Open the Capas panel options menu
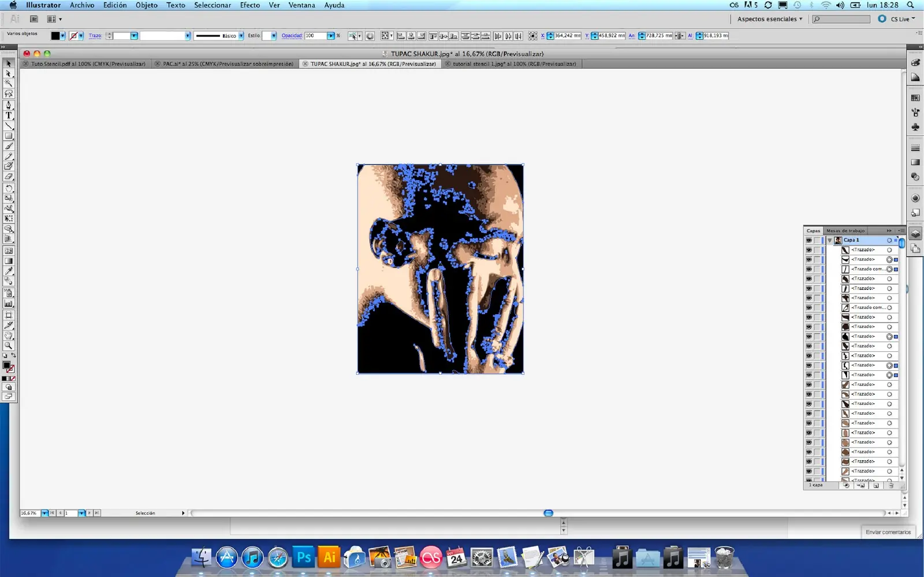The height and width of the screenshot is (577, 924). (x=901, y=231)
